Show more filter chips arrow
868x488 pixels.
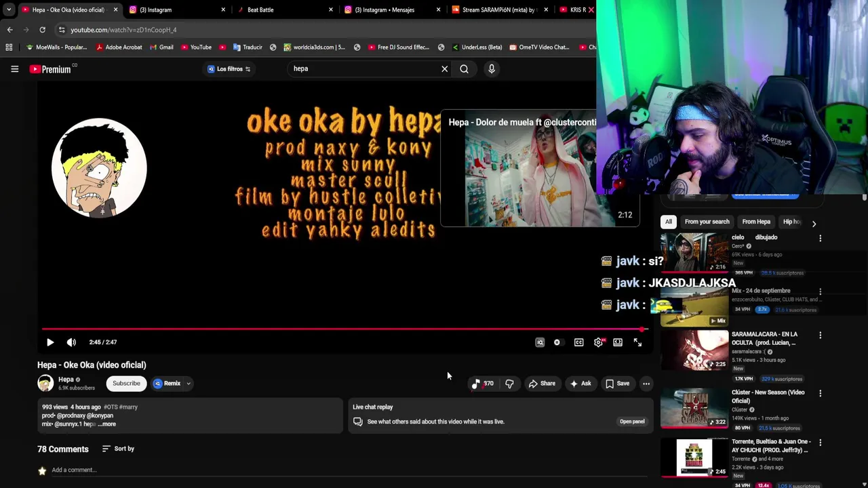[x=814, y=223]
